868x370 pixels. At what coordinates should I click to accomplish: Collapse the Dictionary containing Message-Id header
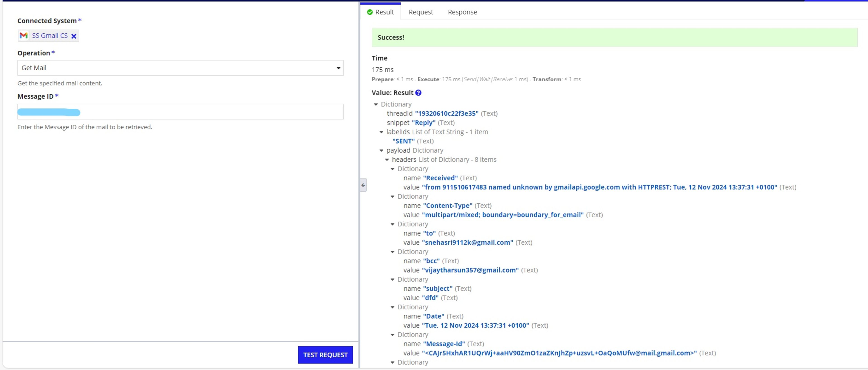(x=393, y=335)
